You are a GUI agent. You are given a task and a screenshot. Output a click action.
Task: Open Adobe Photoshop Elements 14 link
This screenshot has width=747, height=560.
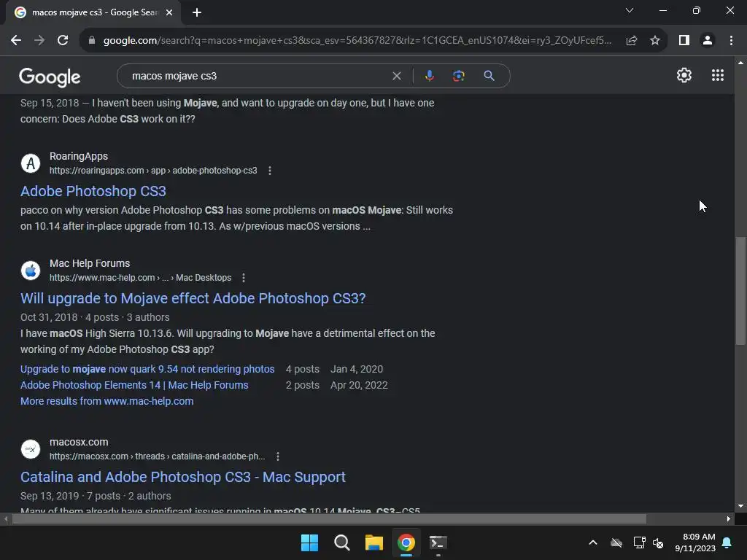pyautogui.click(x=134, y=385)
